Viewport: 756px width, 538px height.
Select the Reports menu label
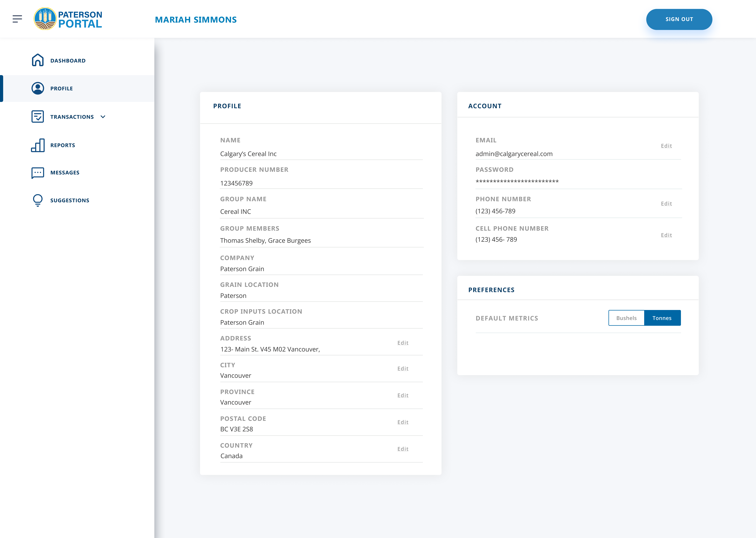point(63,145)
